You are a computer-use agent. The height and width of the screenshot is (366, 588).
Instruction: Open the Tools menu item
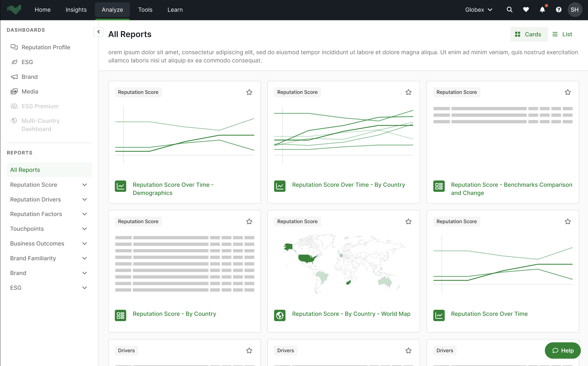pyautogui.click(x=145, y=10)
